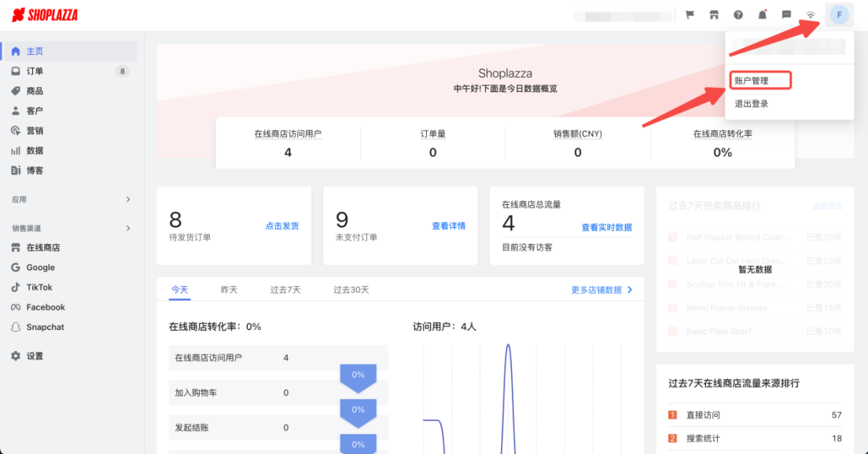Image resolution: width=868 pixels, height=454 pixels.
Task: Open the Google sales channel icon
Action: pos(16,268)
